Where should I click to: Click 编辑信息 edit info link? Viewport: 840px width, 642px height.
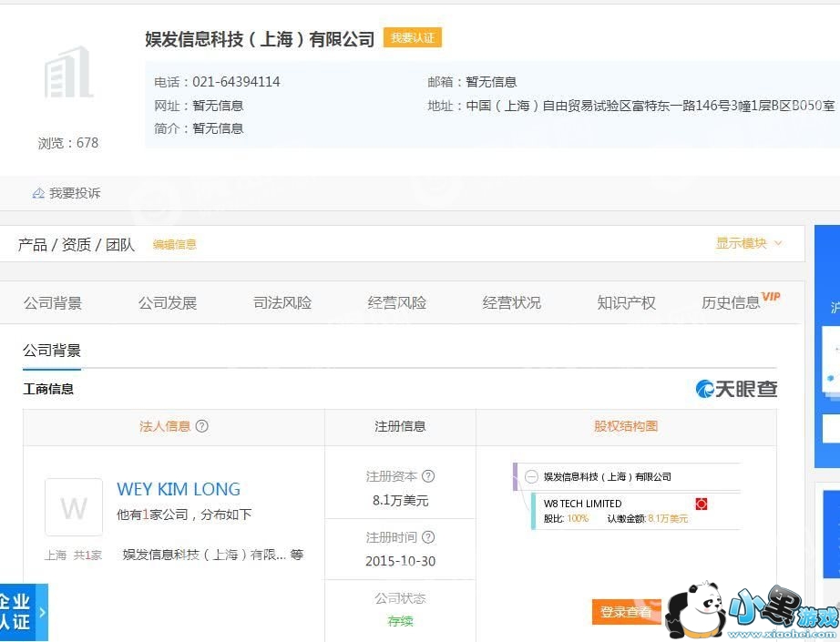coord(175,245)
